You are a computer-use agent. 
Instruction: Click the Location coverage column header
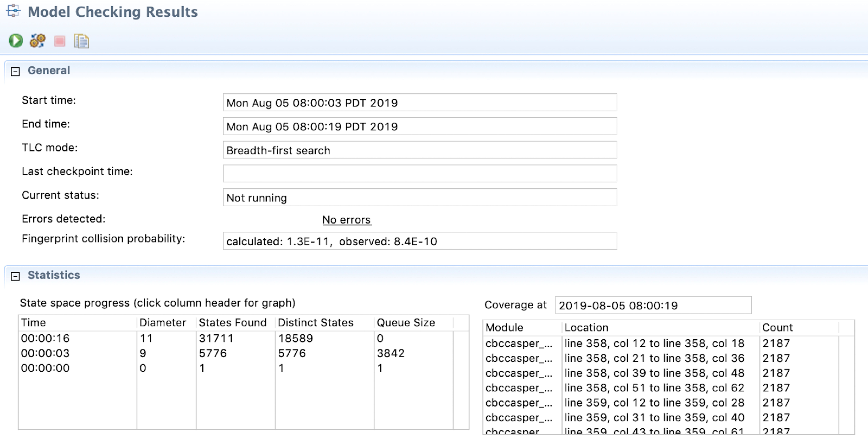(x=586, y=327)
